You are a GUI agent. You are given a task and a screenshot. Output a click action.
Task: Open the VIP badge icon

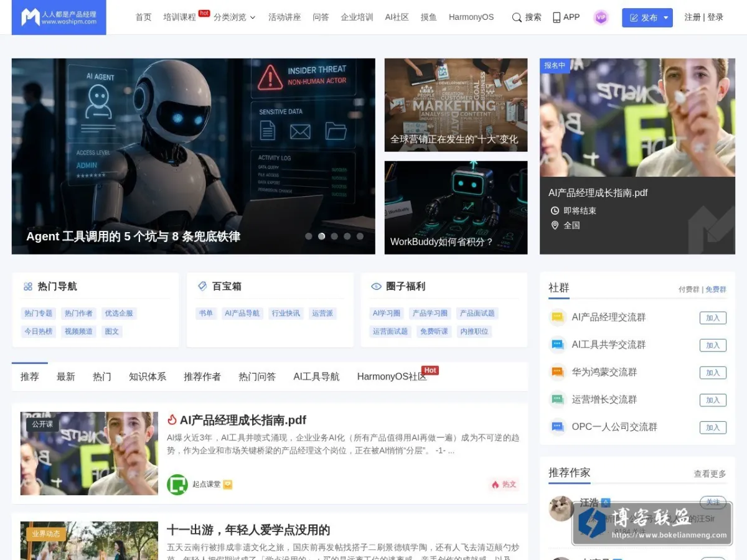coord(601,17)
